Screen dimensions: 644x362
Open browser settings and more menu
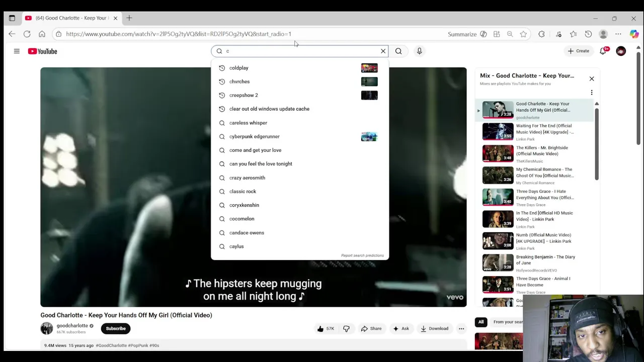point(618,34)
